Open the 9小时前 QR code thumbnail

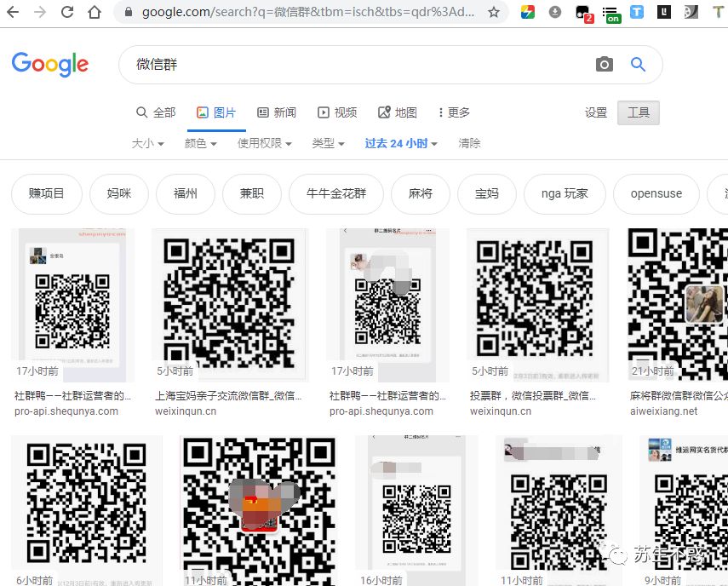[x=684, y=510]
